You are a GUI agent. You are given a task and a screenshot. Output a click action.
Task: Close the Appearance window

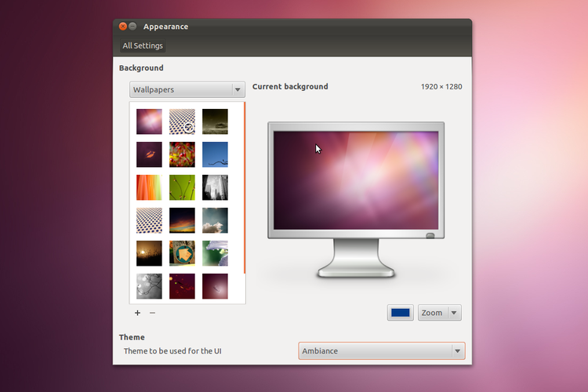point(123,27)
